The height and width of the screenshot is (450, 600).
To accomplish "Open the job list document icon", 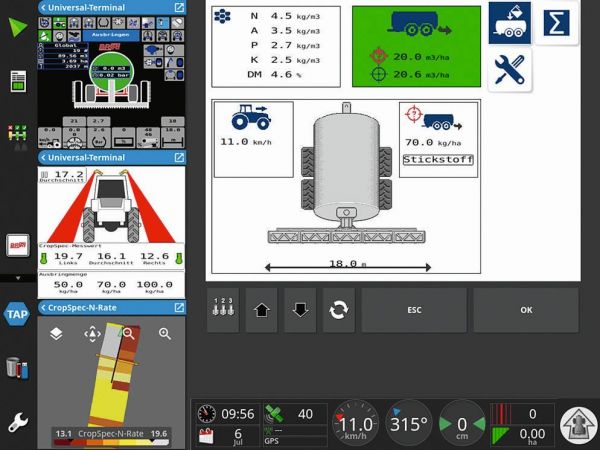I will tap(18, 81).
